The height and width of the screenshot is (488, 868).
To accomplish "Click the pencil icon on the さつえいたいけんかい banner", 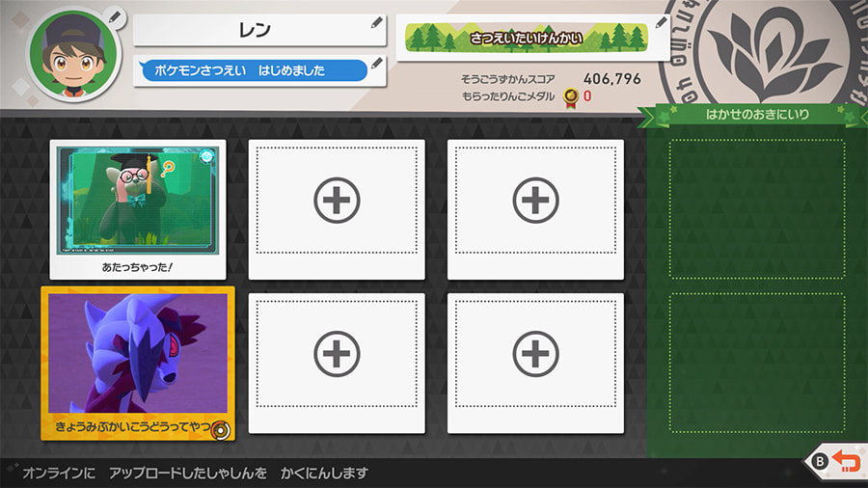I will point(662,22).
